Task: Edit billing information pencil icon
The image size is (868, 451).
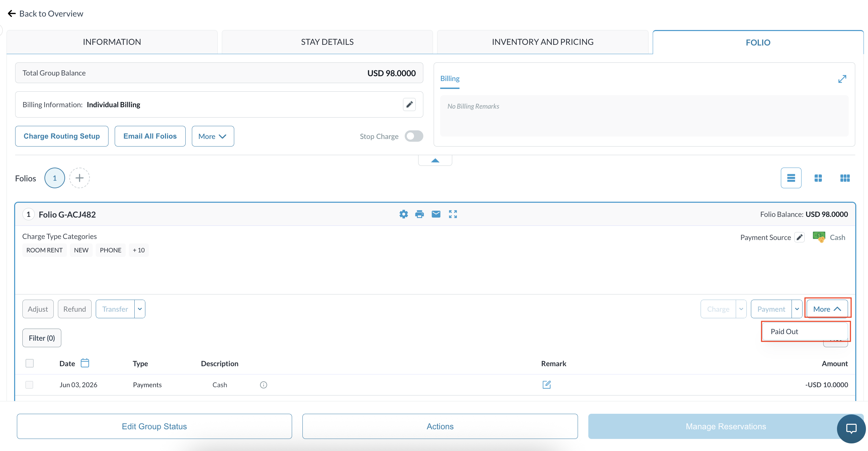Action: 409,104
